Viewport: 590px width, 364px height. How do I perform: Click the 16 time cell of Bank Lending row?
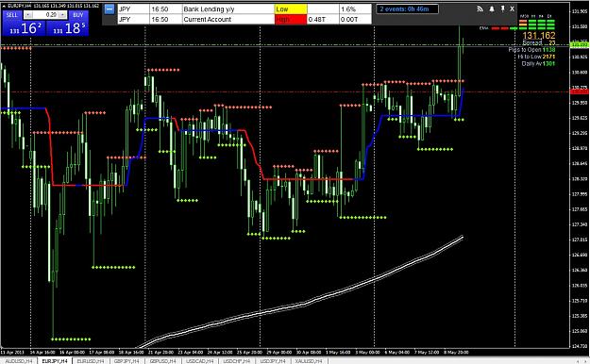(x=165, y=9)
